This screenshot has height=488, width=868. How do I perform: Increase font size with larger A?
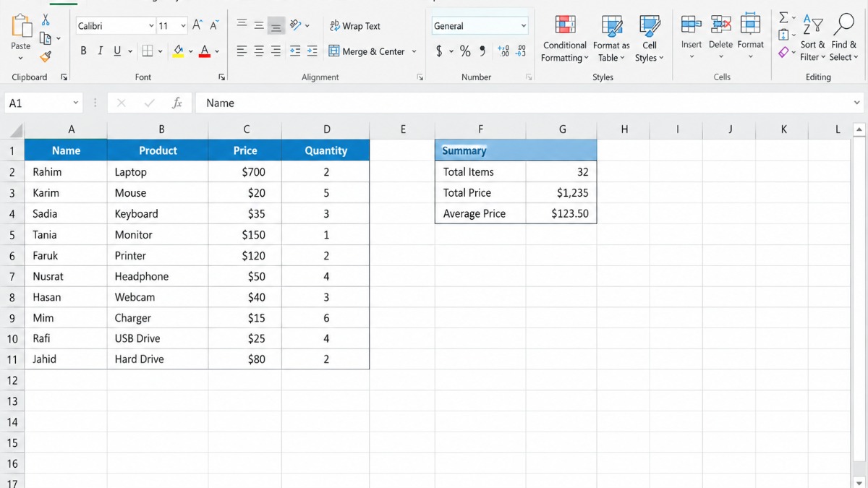[197, 25]
